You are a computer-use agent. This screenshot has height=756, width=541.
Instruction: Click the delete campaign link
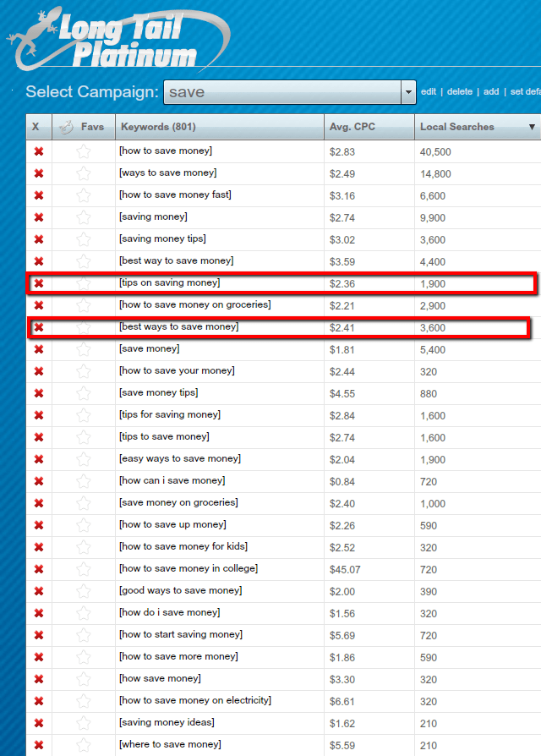[460, 91]
